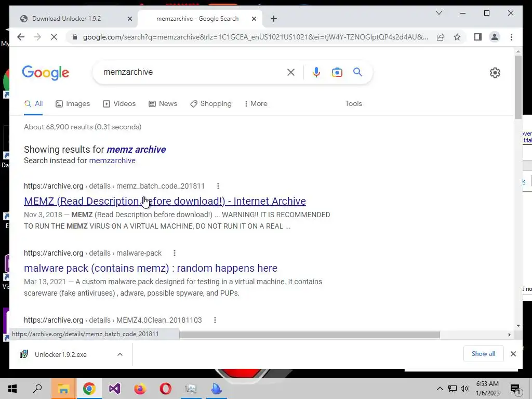
Task: Open Windows taskbar search
Action: pyautogui.click(x=37, y=389)
